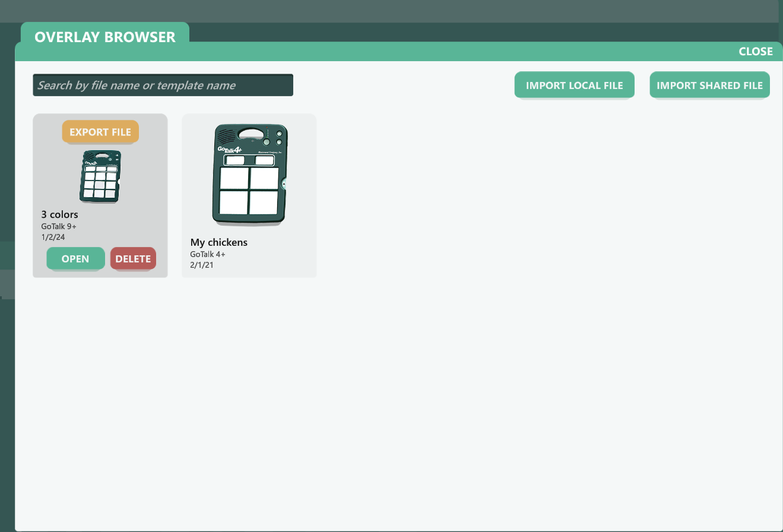Click the GoTalk 4+ template label

(207, 254)
